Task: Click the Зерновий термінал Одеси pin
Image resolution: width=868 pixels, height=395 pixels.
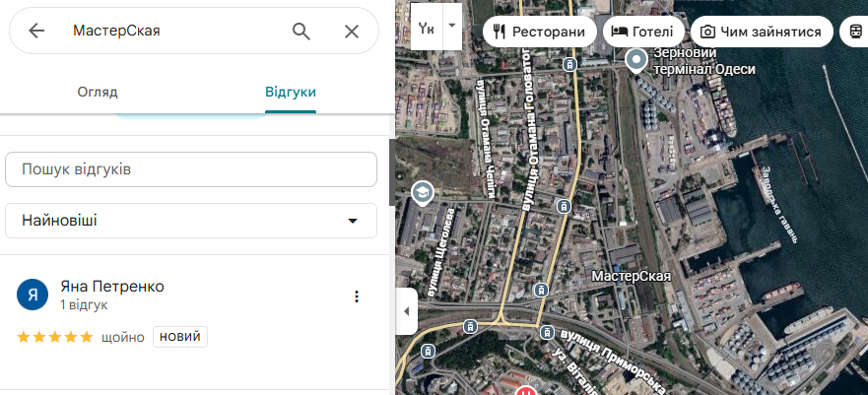Action: click(636, 60)
